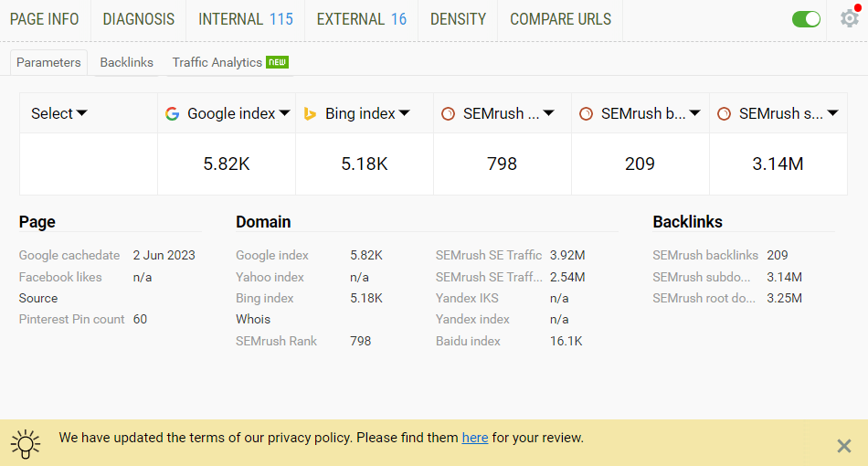Click the SEMrush Rank column icon
Image resolution: width=868 pixels, height=466 pixels.
448,114
